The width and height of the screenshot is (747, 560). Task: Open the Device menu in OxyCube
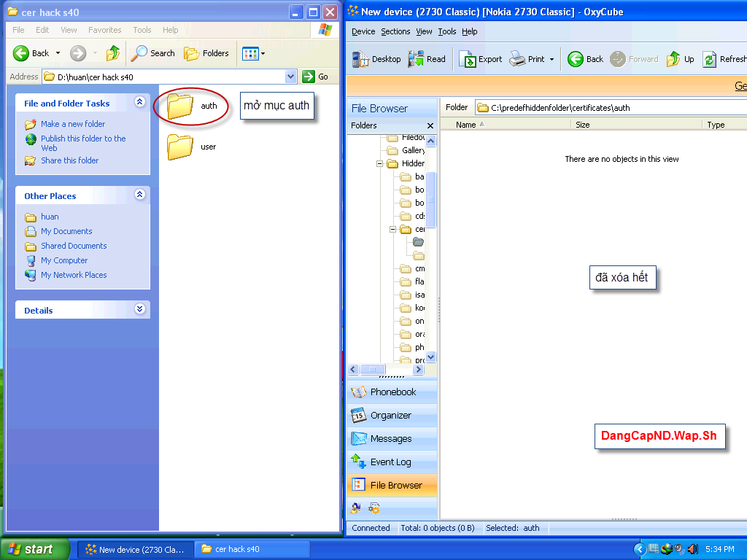coord(363,31)
